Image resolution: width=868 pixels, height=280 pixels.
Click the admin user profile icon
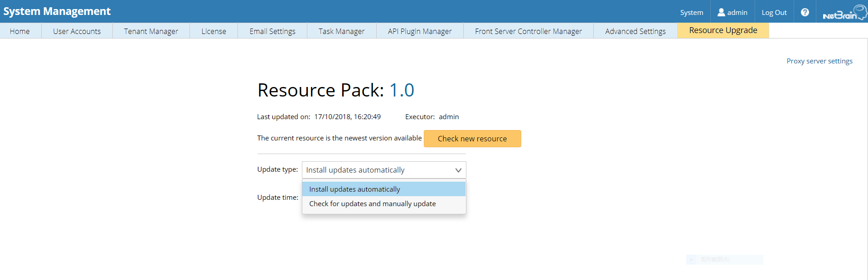pos(721,12)
